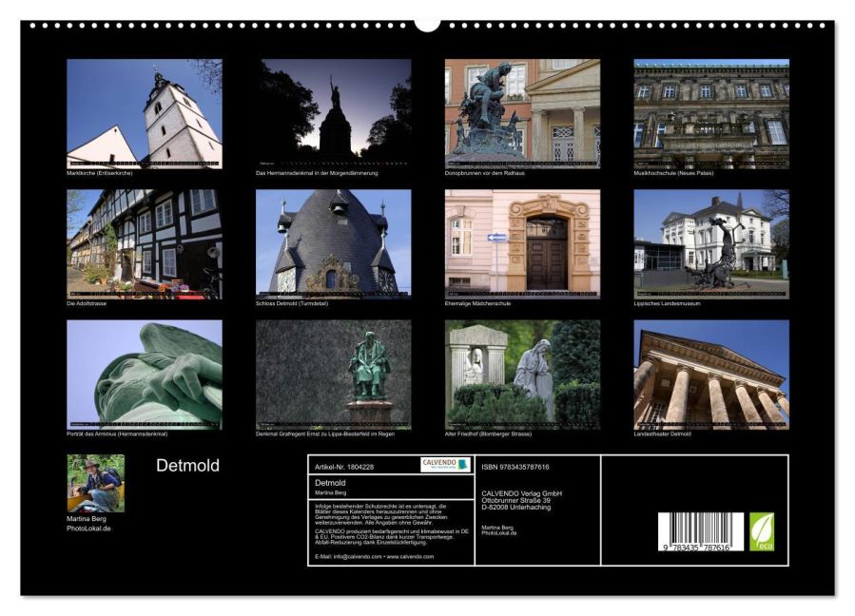Screen dimensions: 855x616
Task: Select the Musikhochschule (Neues Palais) photo
Action: tap(711, 113)
